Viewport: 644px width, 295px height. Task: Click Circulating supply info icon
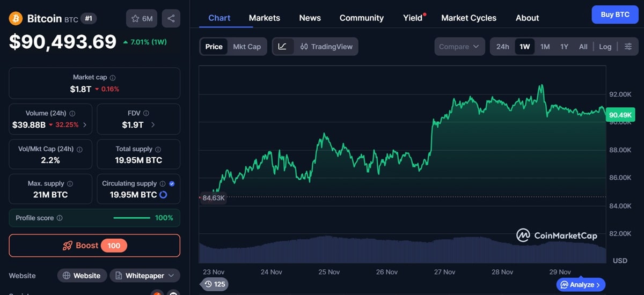coord(163,183)
